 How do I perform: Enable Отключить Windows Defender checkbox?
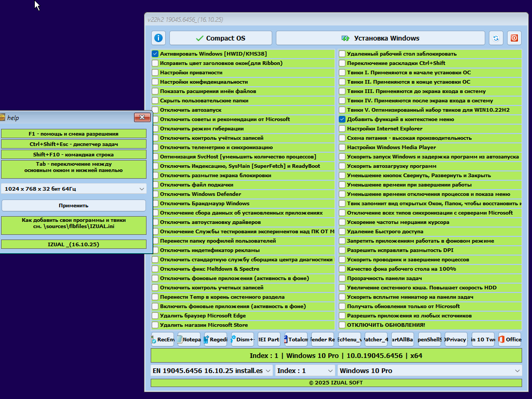[155, 194]
